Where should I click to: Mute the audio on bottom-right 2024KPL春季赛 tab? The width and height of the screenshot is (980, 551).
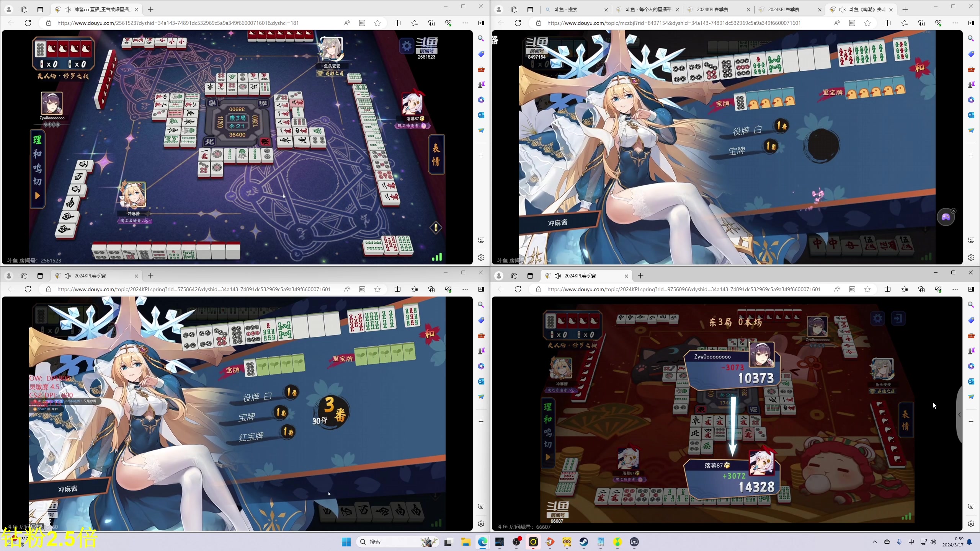coord(558,275)
